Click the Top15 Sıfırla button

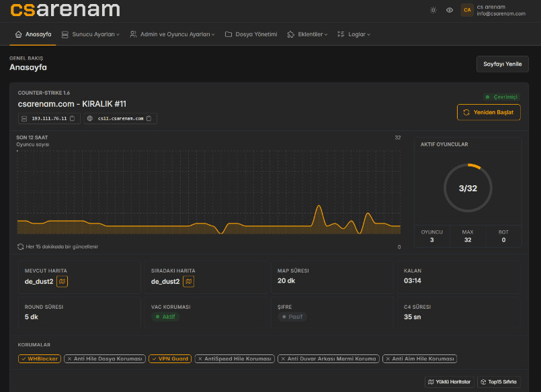click(499, 382)
